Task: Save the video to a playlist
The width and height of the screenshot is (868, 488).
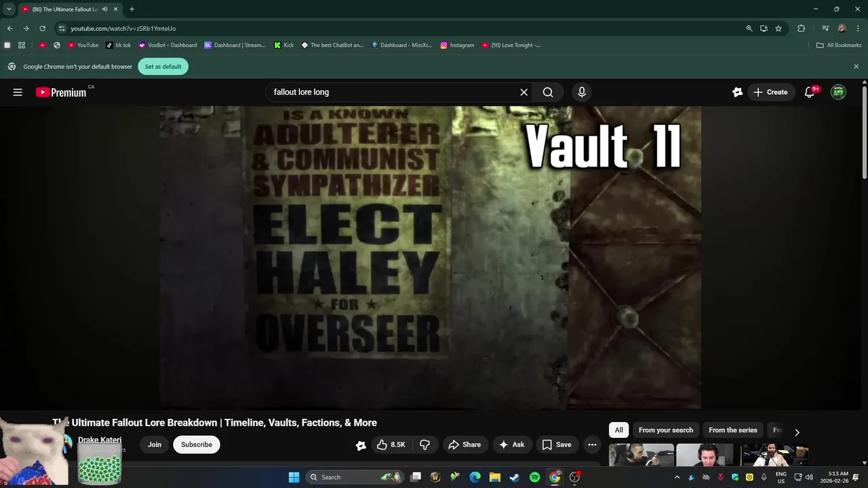Action: tap(557, 445)
